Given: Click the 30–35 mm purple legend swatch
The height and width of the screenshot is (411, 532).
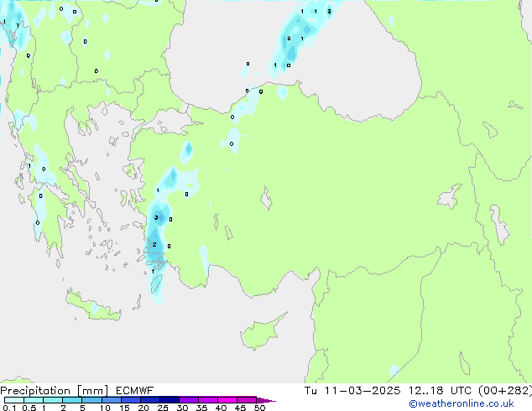Looking at the screenshot, I should point(189,400).
